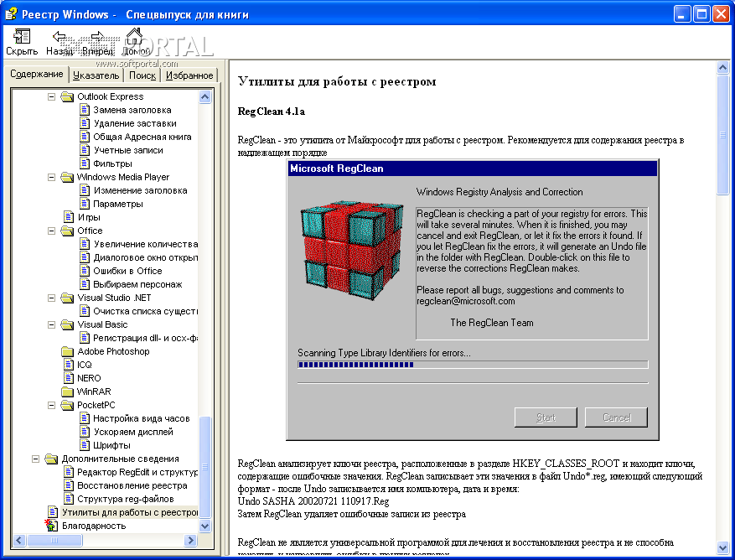Click the contents tree vertical scrollbar thumb
The height and width of the screenshot is (560, 735).
[x=204, y=467]
